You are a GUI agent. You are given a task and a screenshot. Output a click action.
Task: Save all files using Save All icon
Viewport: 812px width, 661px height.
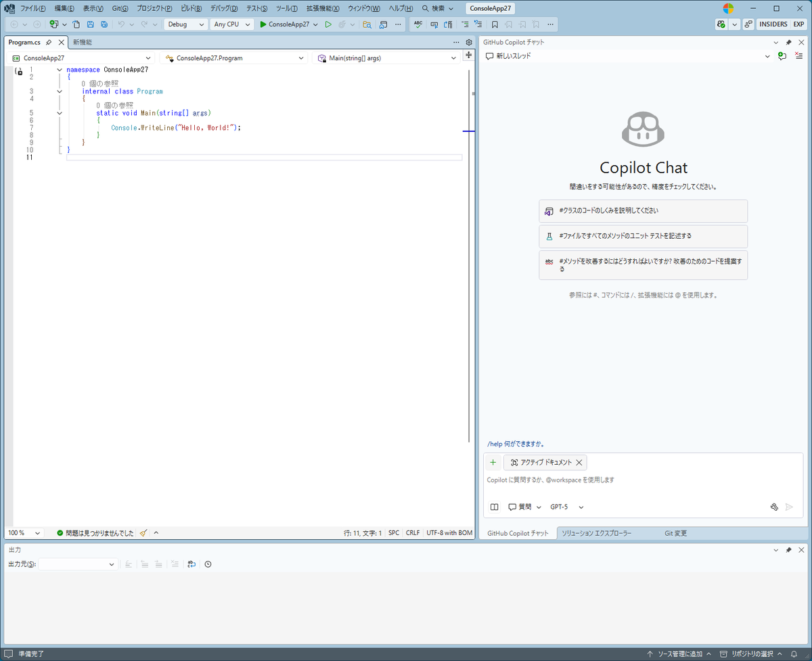[x=103, y=24]
